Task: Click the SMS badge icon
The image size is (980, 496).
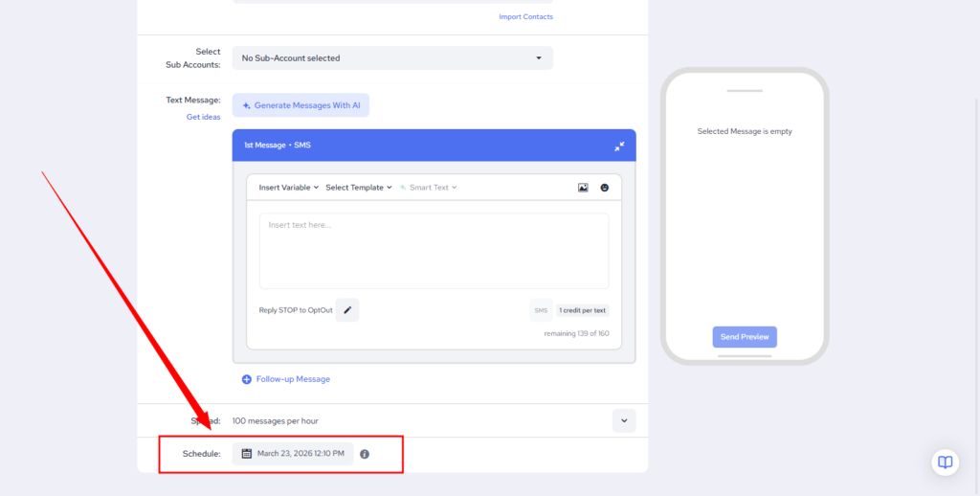Action: tap(541, 310)
